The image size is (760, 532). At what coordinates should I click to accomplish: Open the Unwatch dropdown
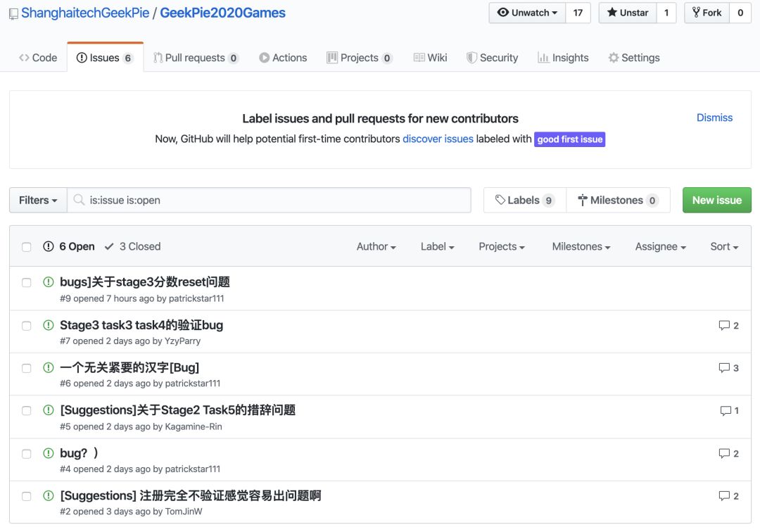[x=527, y=13]
